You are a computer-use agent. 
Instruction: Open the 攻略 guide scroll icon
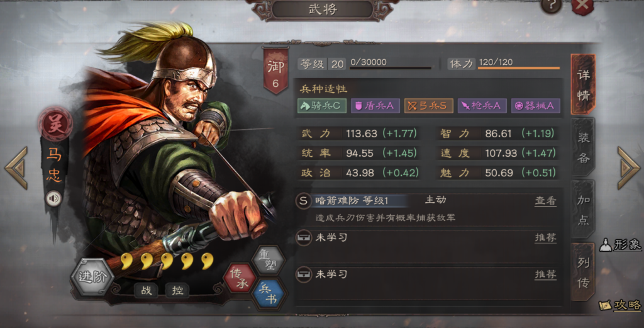tap(619, 305)
